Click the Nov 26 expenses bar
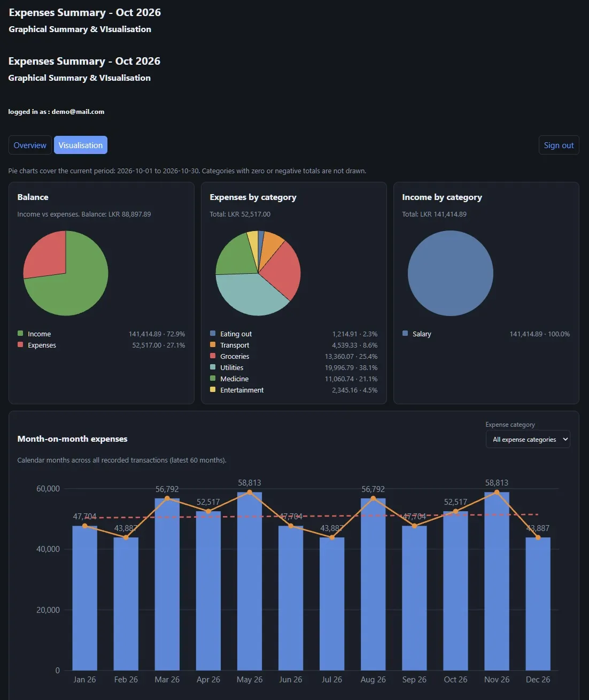Screen dimensions: 589x700 click(x=497, y=581)
